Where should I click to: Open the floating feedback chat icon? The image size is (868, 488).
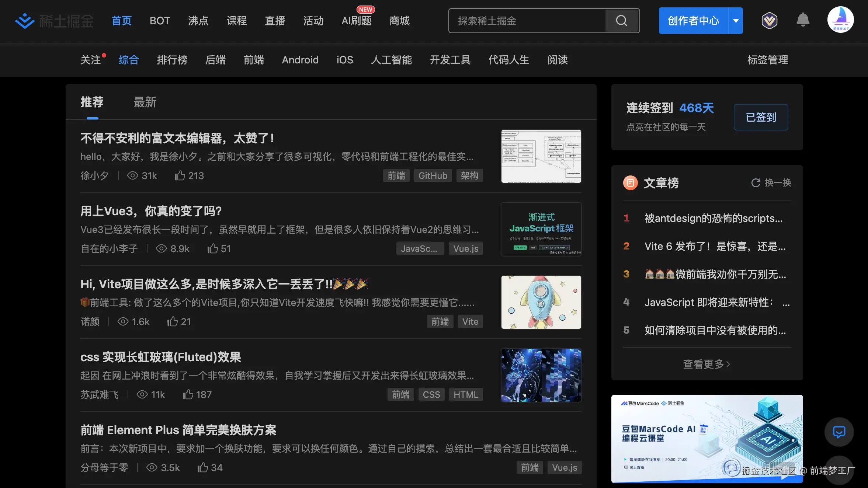(x=839, y=432)
